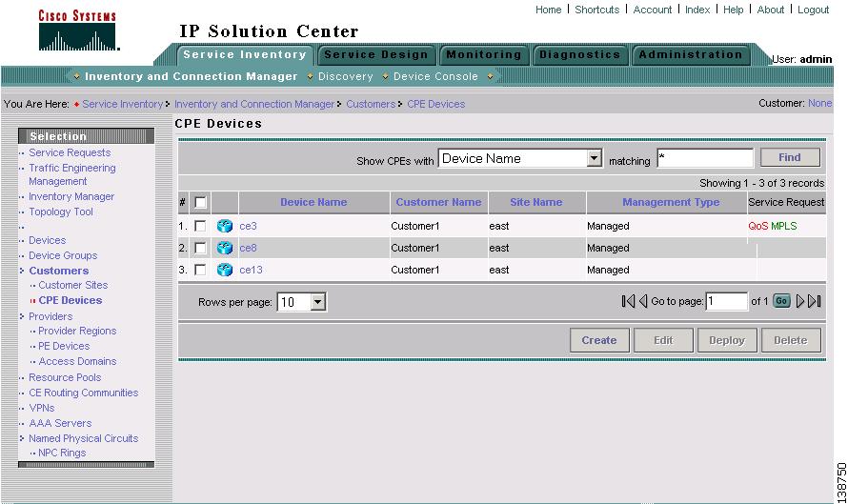This screenshot has width=848, height=504.
Task: Go to the next page arrow
Action: 799,301
